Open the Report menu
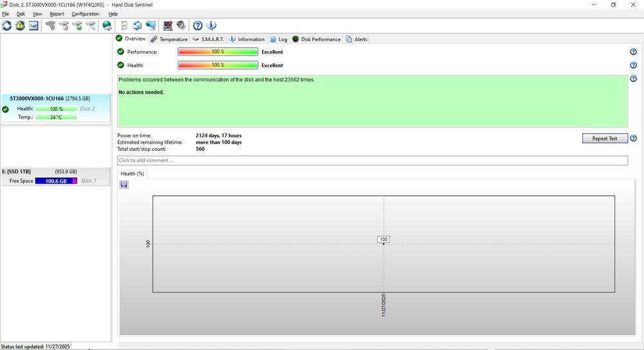The width and height of the screenshot is (644, 350). [x=57, y=14]
